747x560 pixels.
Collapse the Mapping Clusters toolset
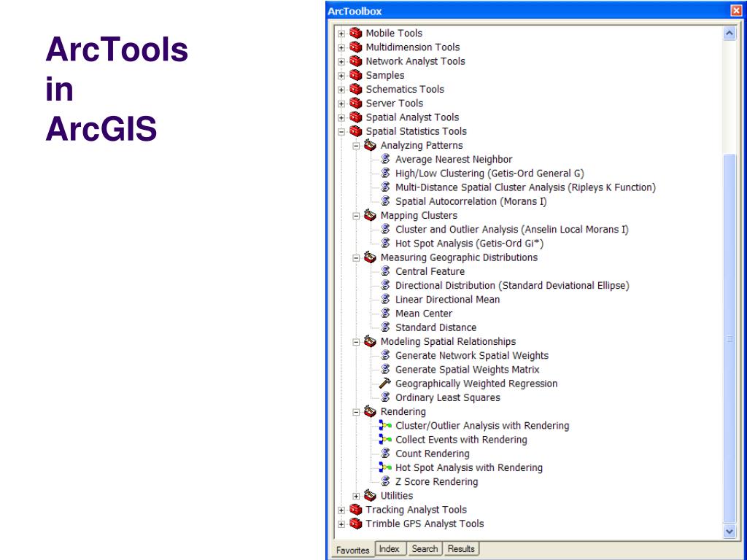(x=356, y=216)
